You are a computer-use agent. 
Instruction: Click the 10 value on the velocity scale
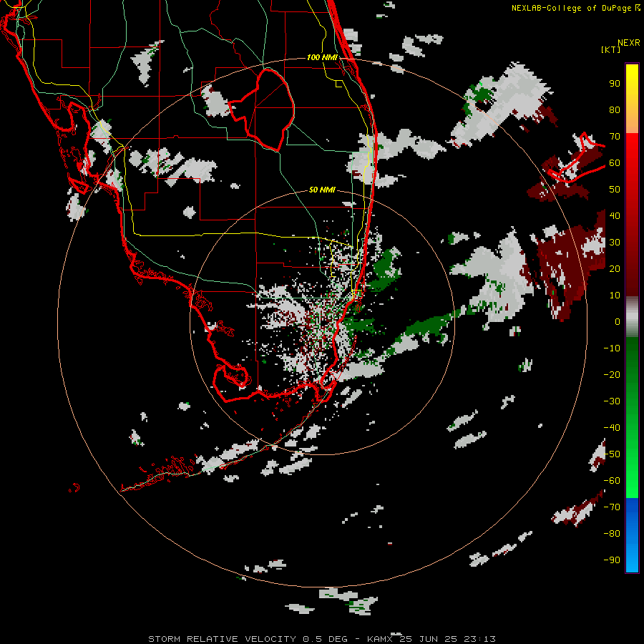[x=615, y=296]
